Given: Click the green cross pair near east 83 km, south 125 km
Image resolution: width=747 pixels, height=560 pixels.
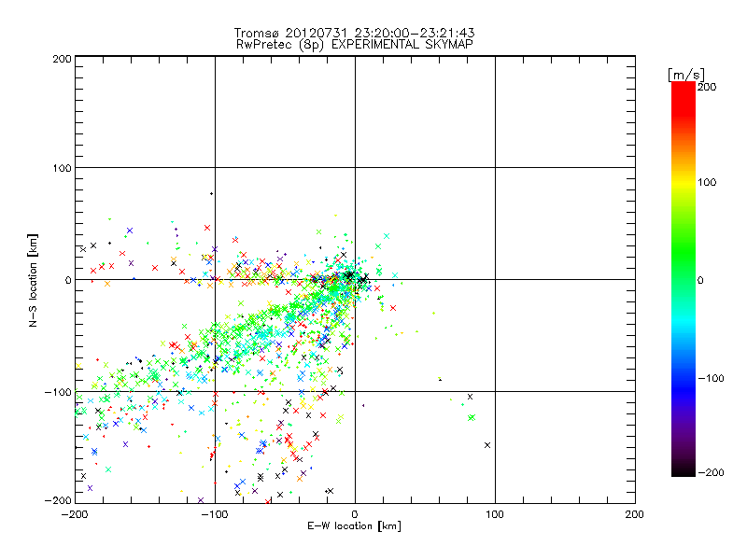Looking at the screenshot, I should (472, 417).
